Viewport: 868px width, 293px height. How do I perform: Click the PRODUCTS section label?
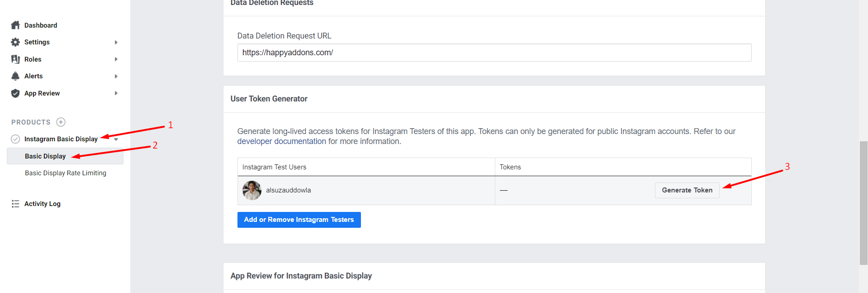(31, 122)
